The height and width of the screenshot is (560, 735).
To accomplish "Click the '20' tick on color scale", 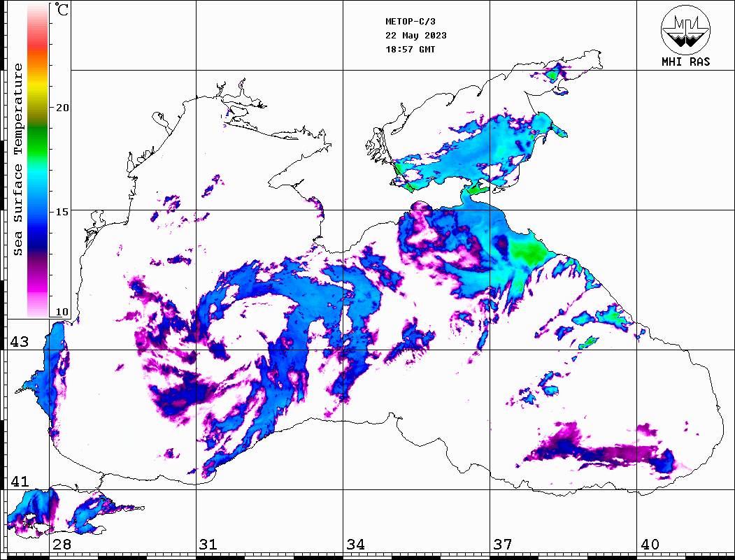I will pyautogui.click(x=62, y=108).
